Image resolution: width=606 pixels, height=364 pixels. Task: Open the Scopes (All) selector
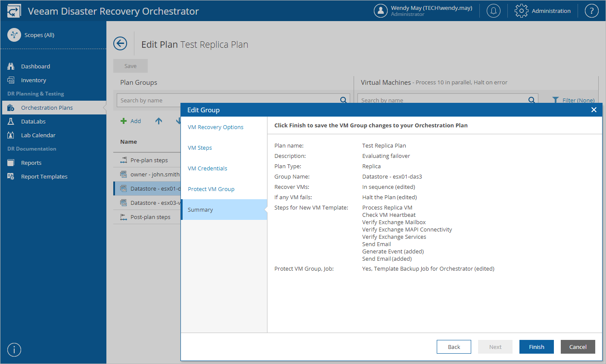tap(39, 35)
